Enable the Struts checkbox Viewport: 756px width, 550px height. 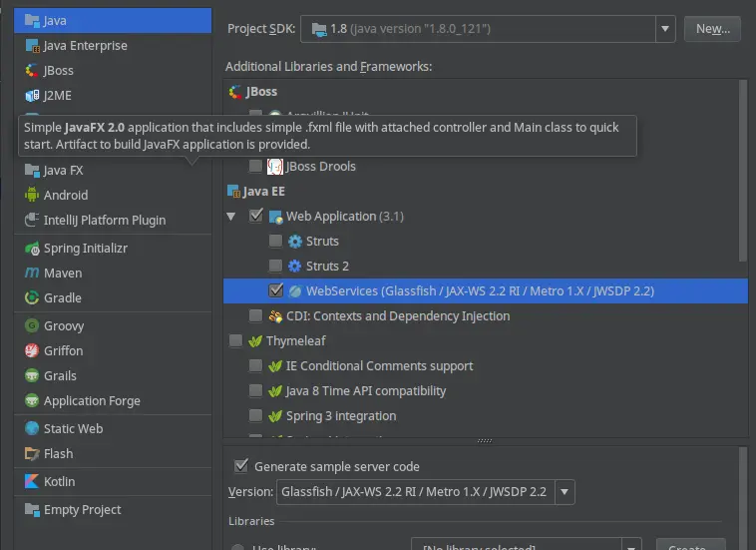[x=275, y=241]
